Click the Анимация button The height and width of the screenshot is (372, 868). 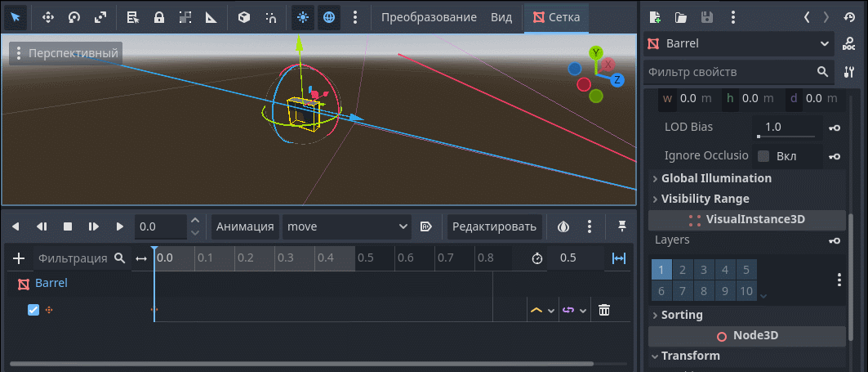[244, 226]
